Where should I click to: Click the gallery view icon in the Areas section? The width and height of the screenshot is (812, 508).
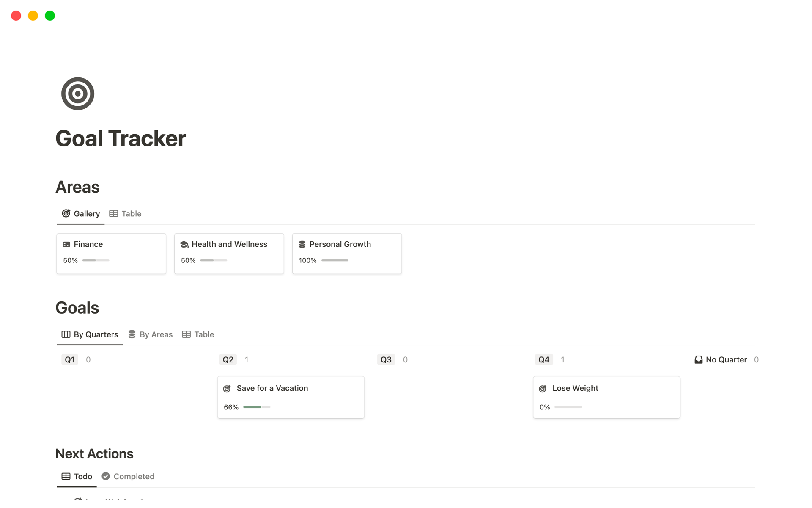(x=66, y=213)
